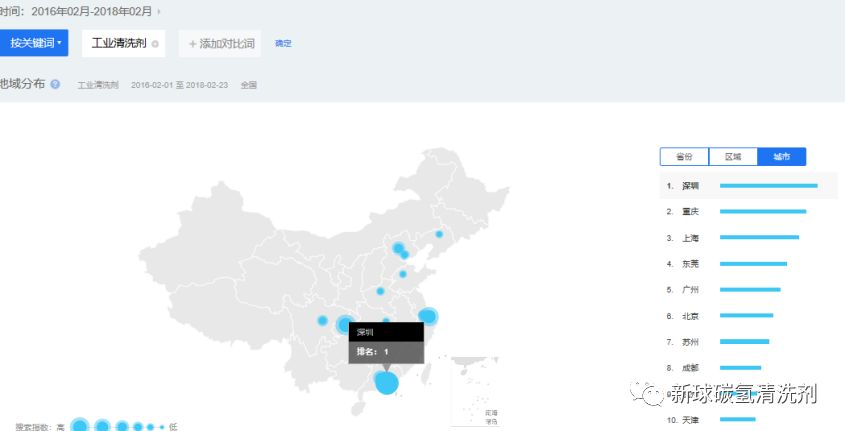Select 深圳 ranked first in city list
This screenshot has width=845, height=431.
690,186
